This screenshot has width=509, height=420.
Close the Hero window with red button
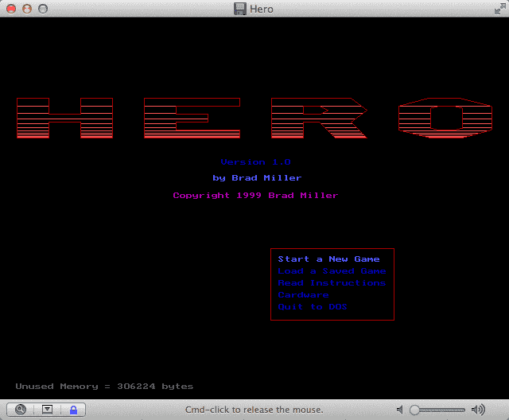tap(11, 9)
